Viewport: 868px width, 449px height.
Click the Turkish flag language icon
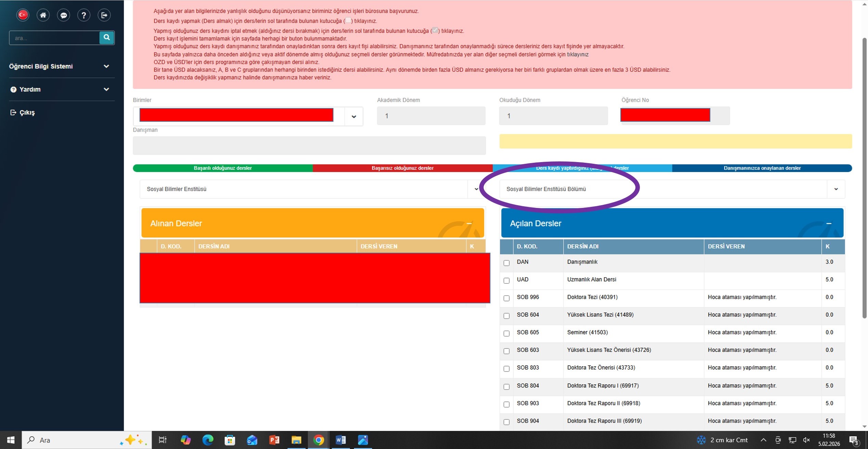[x=23, y=15]
